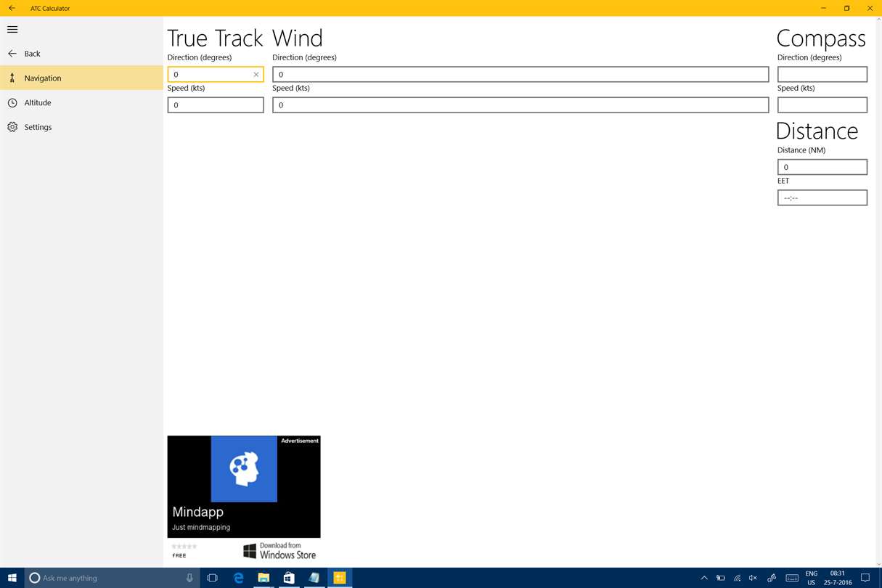Click Download from Windows Store link
Image resolution: width=882 pixels, height=588 pixels.
pyautogui.click(x=279, y=551)
